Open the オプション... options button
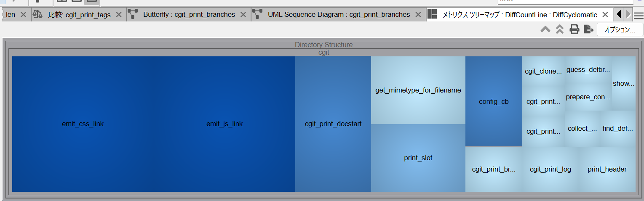 click(620, 30)
